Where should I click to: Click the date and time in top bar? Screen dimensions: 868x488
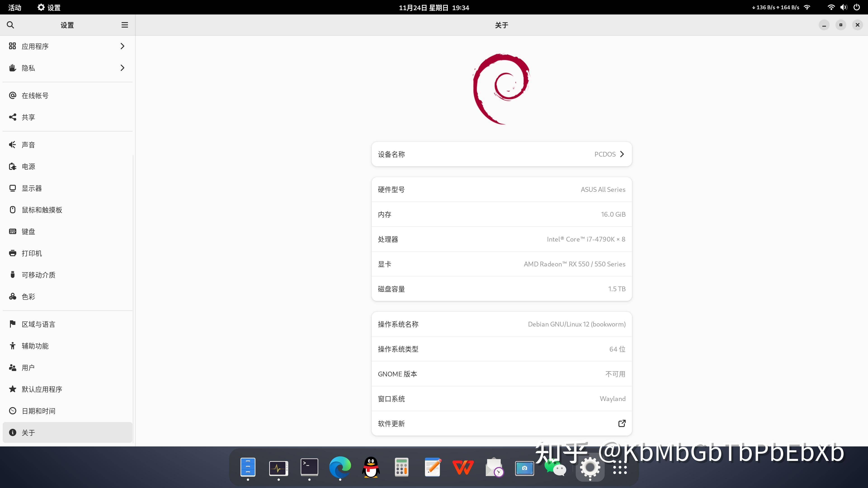pos(434,7)
